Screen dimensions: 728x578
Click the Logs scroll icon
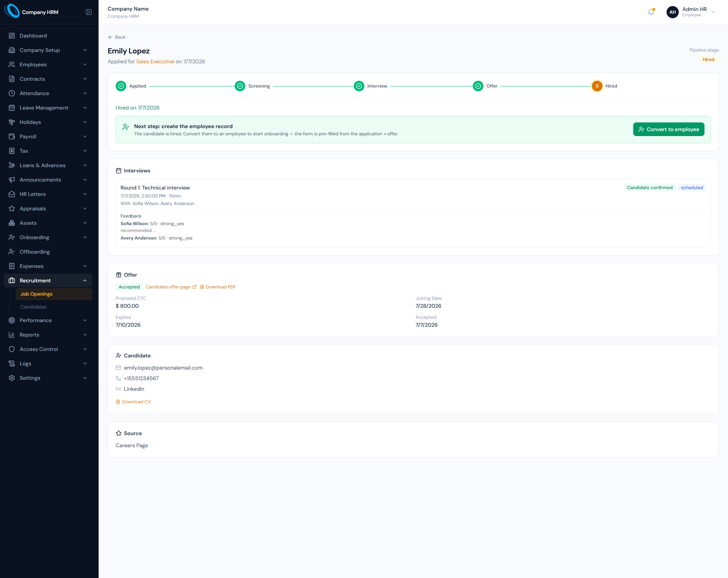(x=12, y=363)
